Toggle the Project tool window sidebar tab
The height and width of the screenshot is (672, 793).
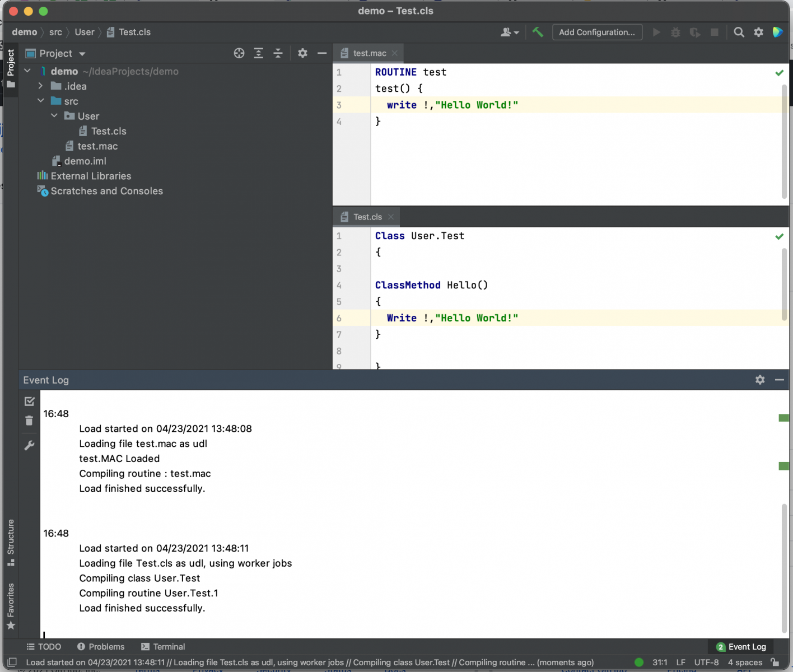click(10, 68)
